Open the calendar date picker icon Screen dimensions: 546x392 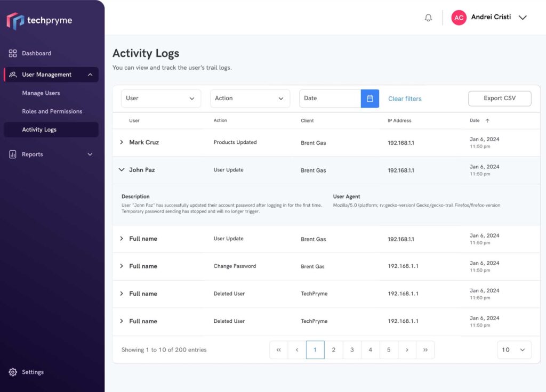(x=370, y=99)
